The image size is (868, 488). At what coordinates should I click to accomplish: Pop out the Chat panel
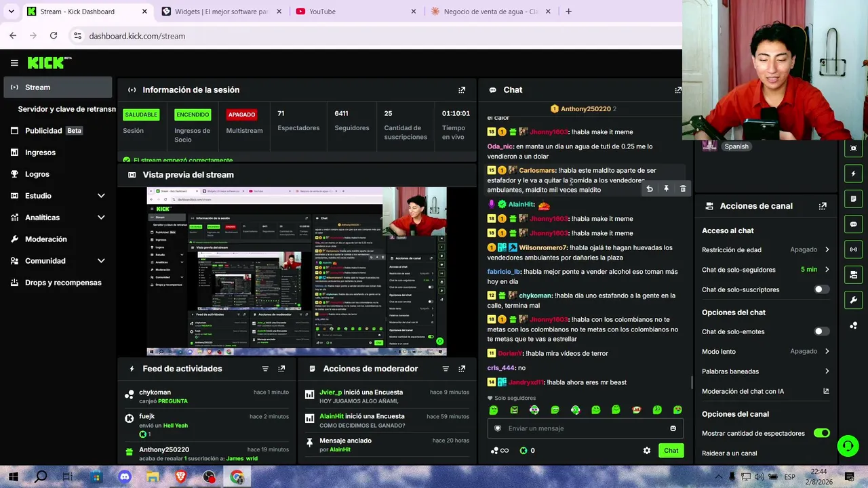677,89
